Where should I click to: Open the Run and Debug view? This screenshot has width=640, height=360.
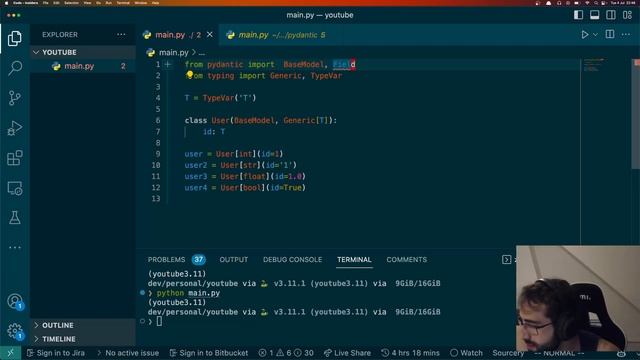point(15,128)
